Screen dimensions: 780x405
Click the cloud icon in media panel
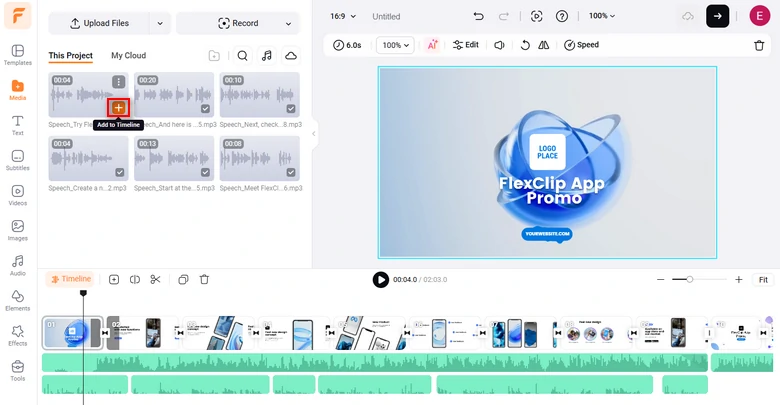[291, 56]
